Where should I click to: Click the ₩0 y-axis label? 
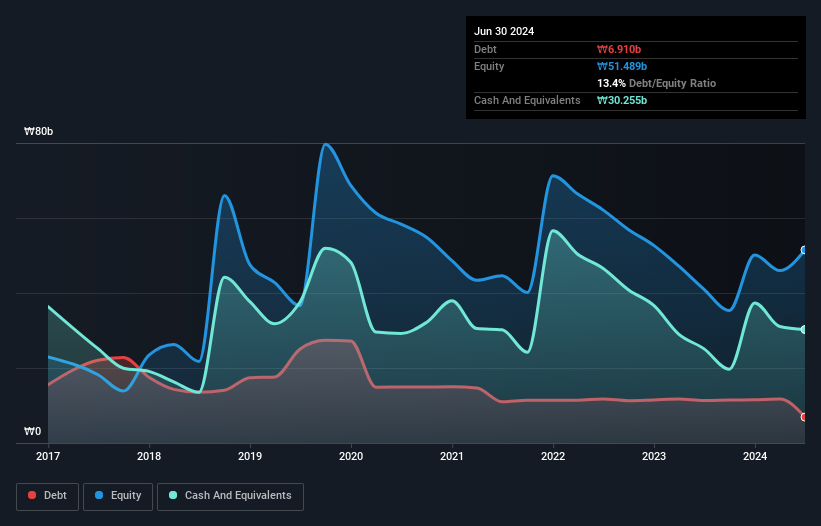[32, 431]
